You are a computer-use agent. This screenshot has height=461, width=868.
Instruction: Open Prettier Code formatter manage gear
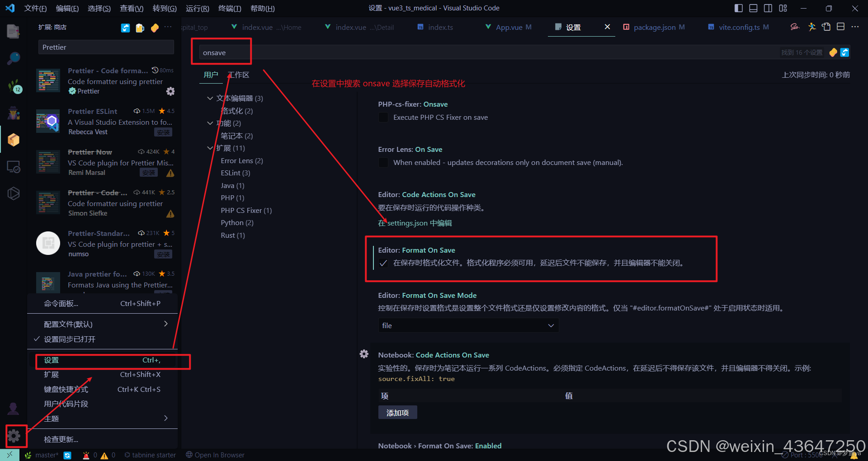click(x=170, y=91)
